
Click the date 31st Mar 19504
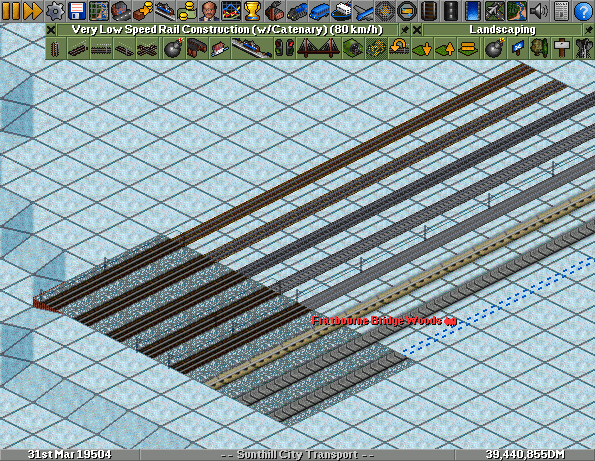pos(70,455)
